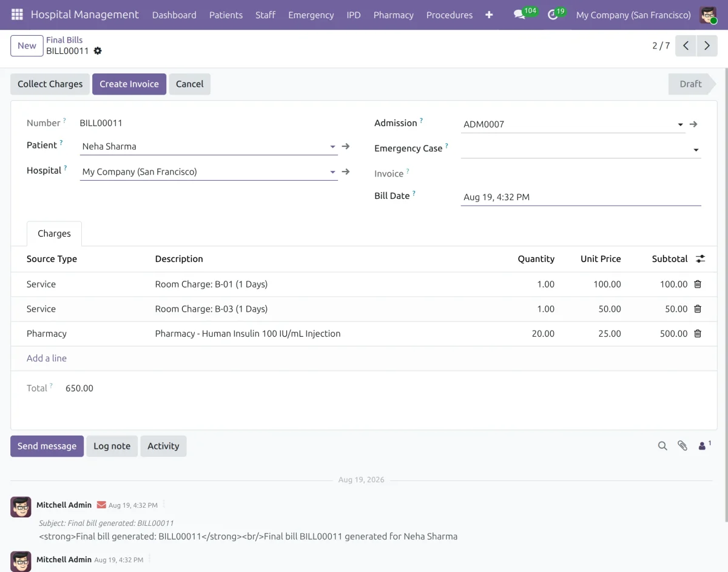728x572 pixels.
Task: Open the Hospital record with arrow link
Action: [x=346, y=172]
